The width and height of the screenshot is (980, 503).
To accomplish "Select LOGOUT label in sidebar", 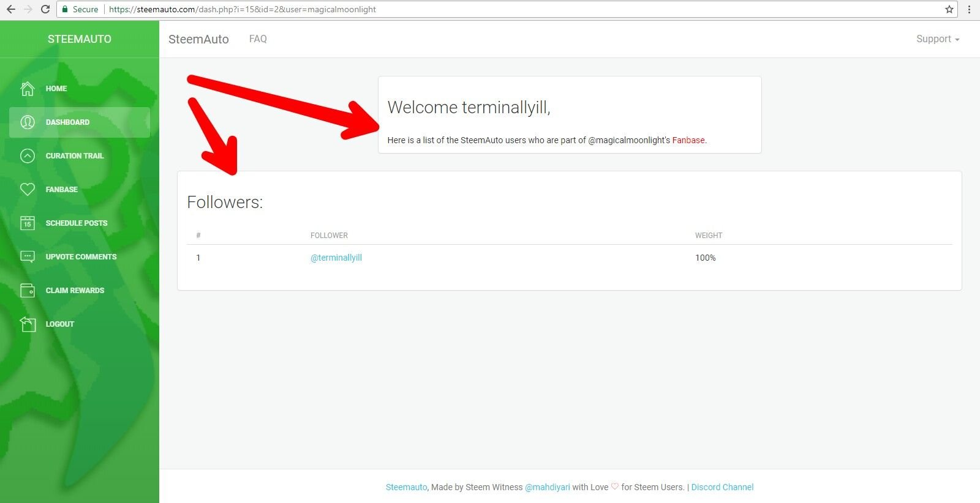I will (x=60, y=324).
